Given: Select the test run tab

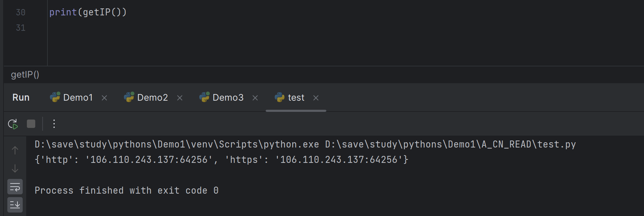Looking at the screenshot, I should (x=296, y=98).
